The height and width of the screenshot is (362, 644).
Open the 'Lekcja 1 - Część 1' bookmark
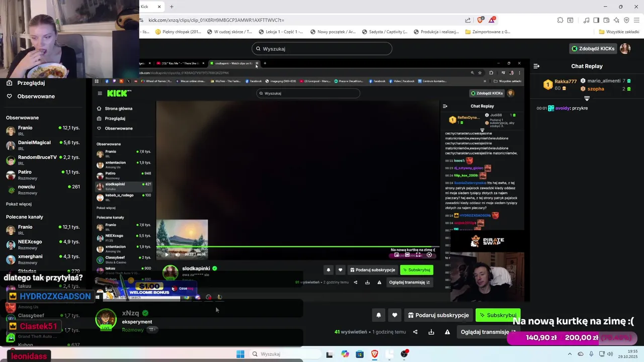(x=281, y=32)
